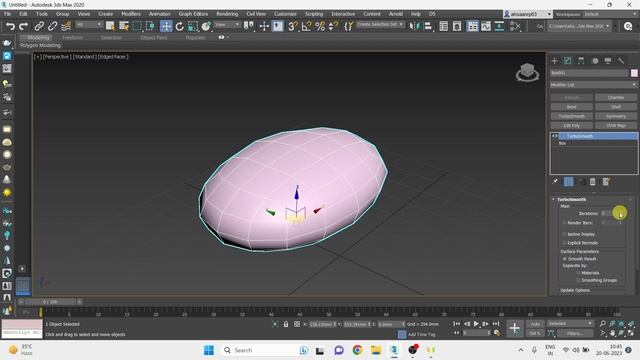Click the Select and Manipulate crosshair icon
Viewport: 640px width, 360px height.
[x=264, y=26]
